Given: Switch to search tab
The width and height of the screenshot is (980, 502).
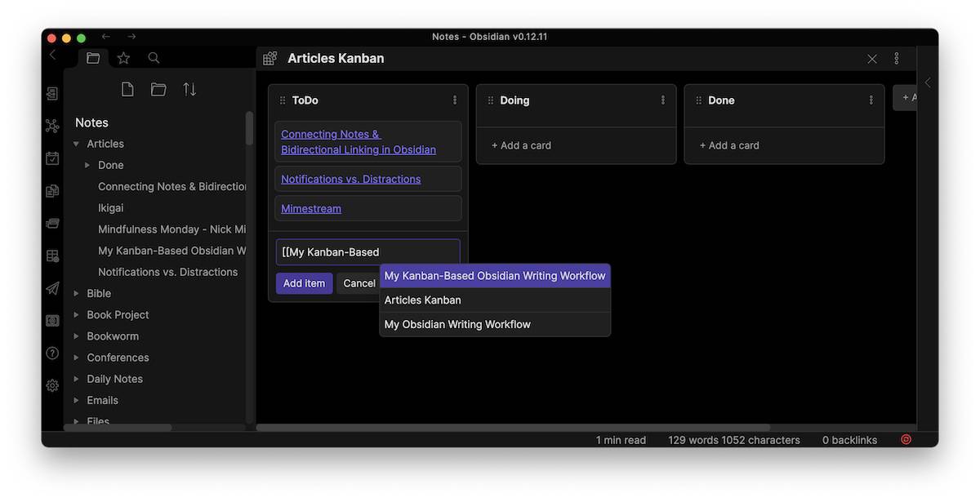Looking at the screenshot, I should point(154,58).
